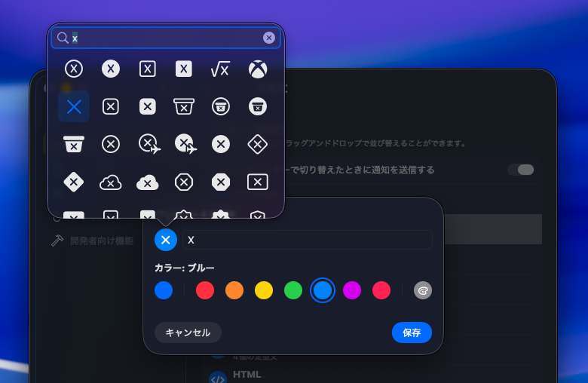Click the name field containing X
Image resolution: width=588 pixels, height=383 pixels.
coord(307,240)
